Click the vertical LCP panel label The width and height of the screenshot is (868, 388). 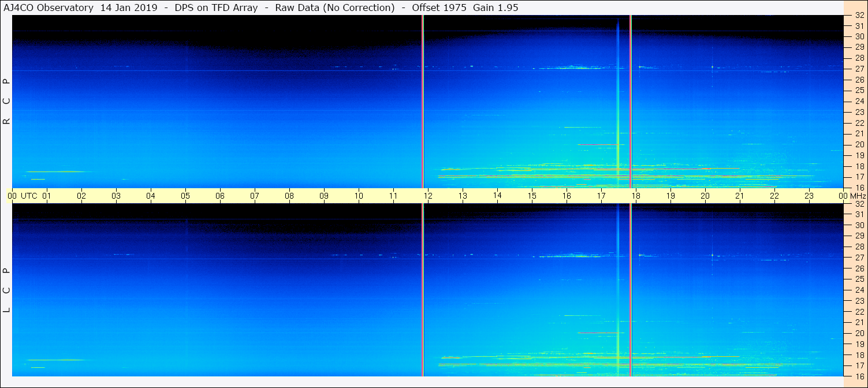pos(7,290)
